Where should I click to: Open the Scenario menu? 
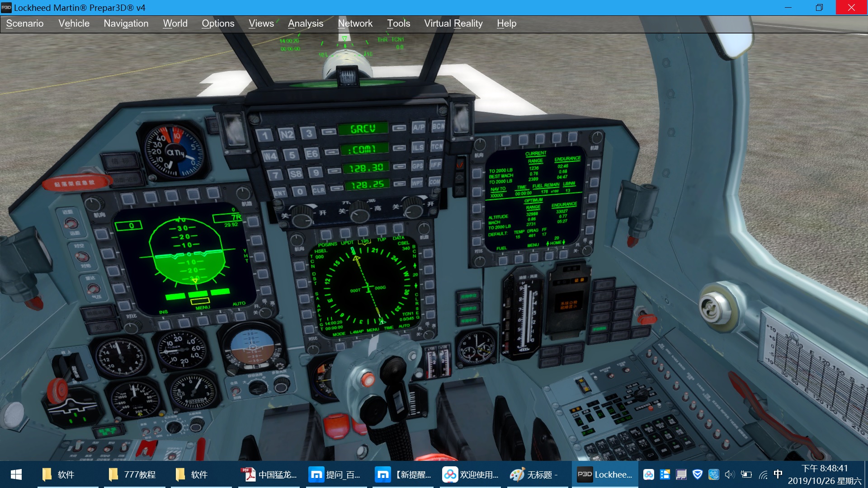(x=25, y=23)
